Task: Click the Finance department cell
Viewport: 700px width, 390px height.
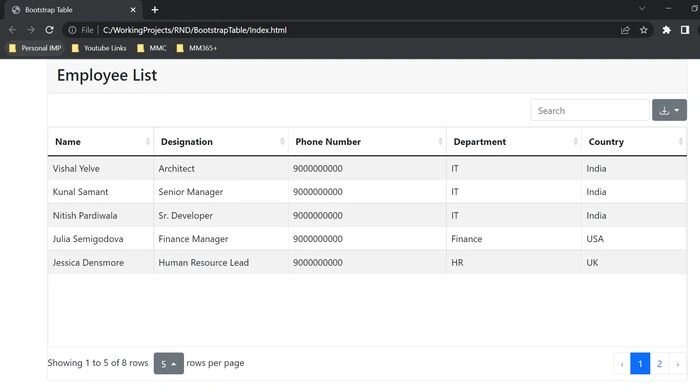Action: pyautogui.click(x=514, y=239)
